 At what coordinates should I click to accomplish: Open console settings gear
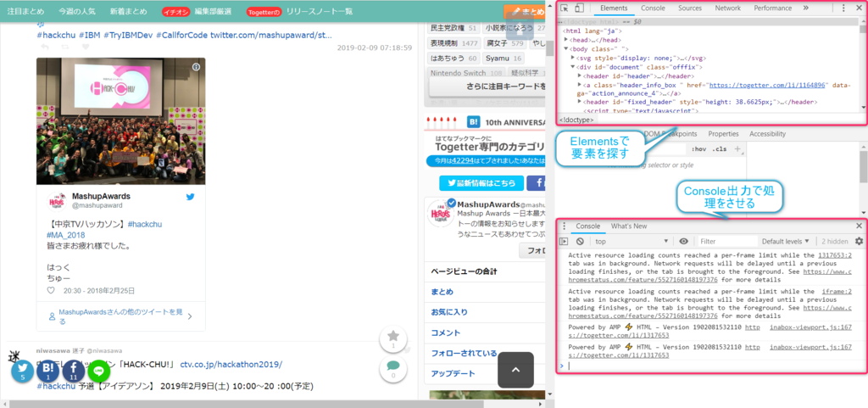860,242
